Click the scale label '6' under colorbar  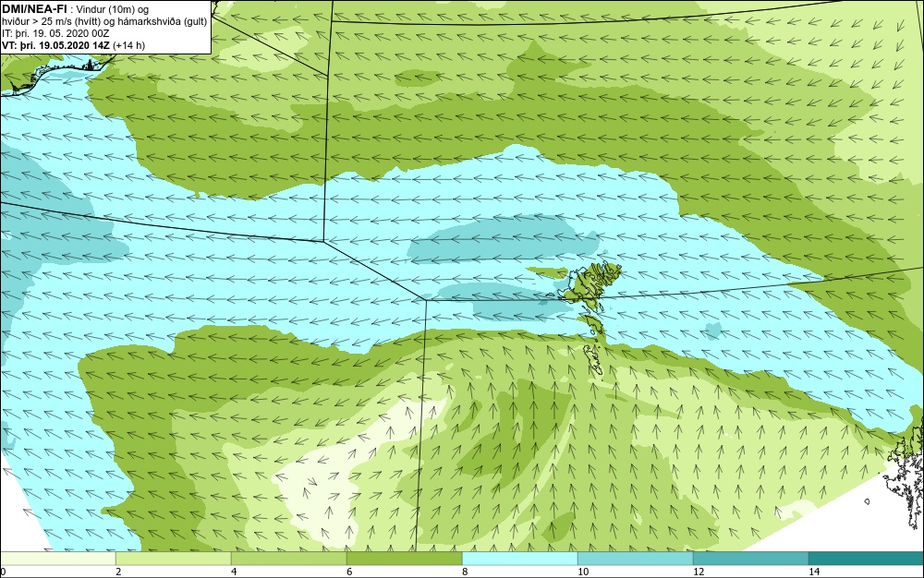[x=349, y=572]
